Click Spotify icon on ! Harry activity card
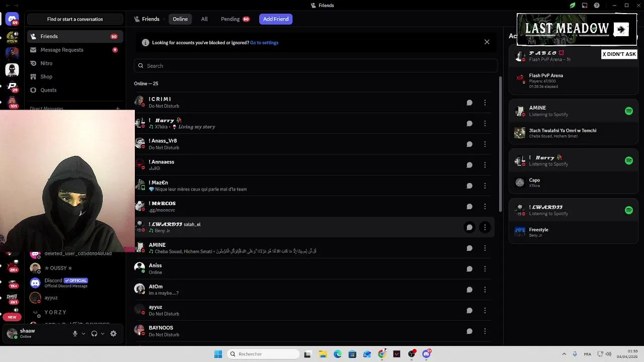Screen dimensions: 644x362 (x=629, y=160)
